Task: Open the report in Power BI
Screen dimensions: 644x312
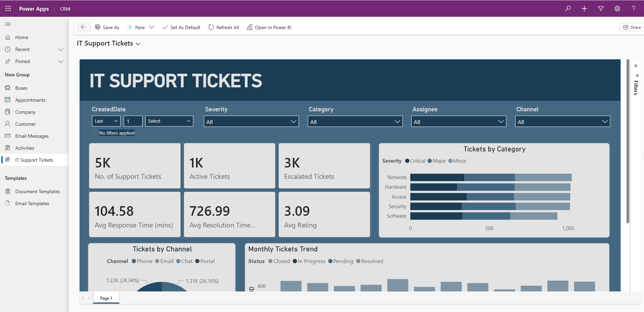Action: tap(269, 27)
